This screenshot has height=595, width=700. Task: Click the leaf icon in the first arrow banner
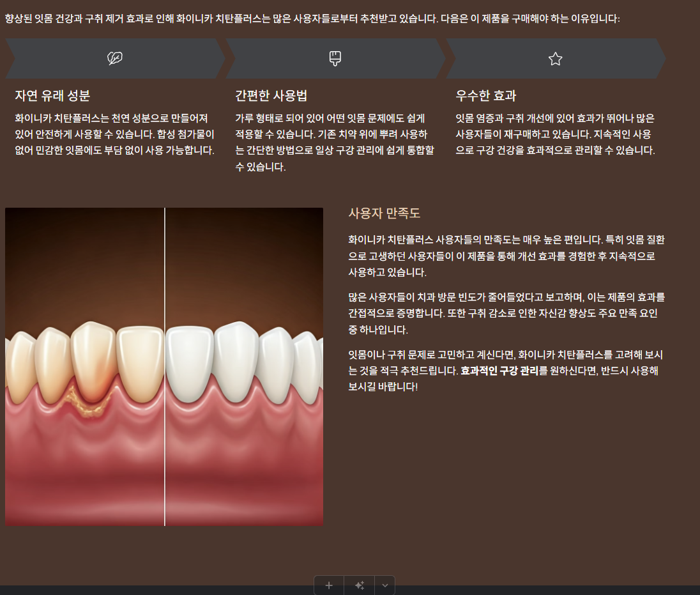114,58
